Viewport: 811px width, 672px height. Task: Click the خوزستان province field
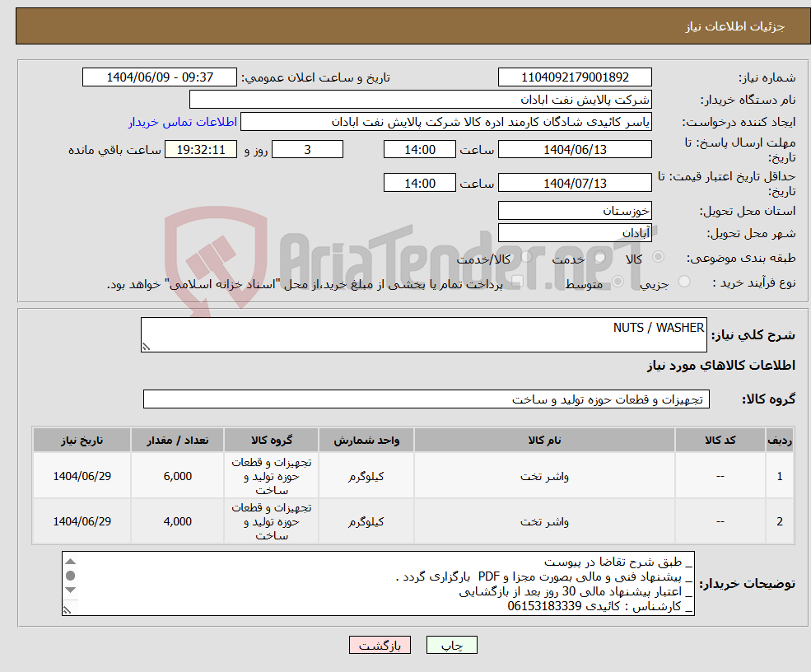coord(575,210)
